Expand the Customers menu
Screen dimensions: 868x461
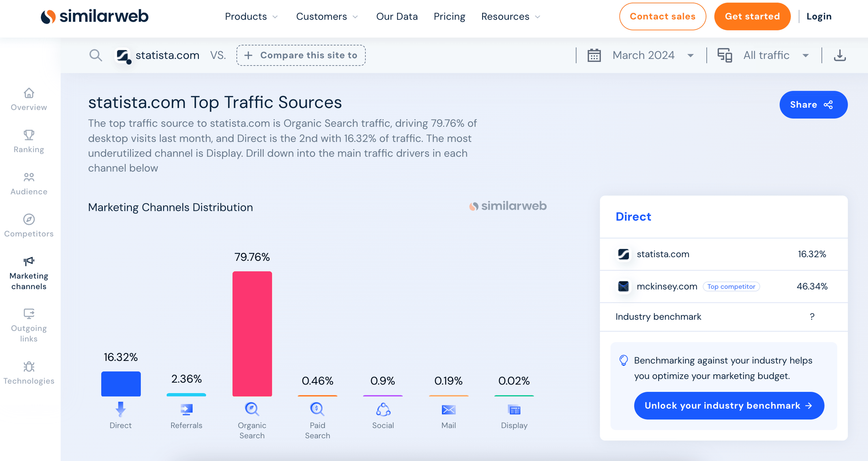click(x=327, y=17)
